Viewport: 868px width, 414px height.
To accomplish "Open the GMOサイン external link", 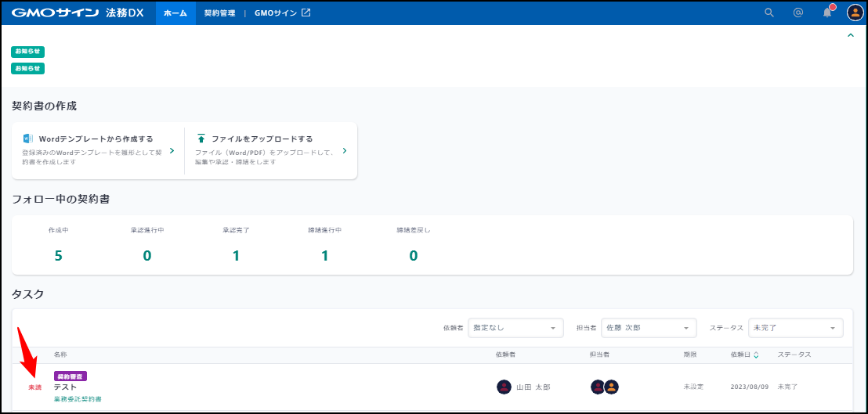I will click(282, 13).
